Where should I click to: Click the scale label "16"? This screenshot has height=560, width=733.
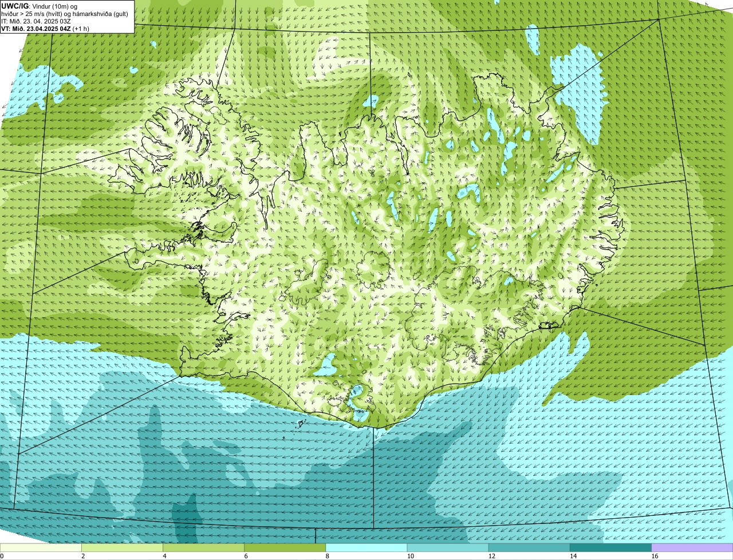pyautogui.click(x=655, y=556)
